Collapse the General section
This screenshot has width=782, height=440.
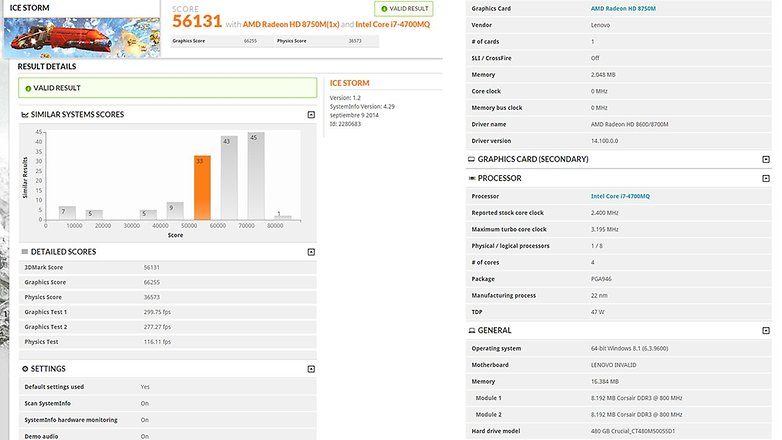point(766,331)
